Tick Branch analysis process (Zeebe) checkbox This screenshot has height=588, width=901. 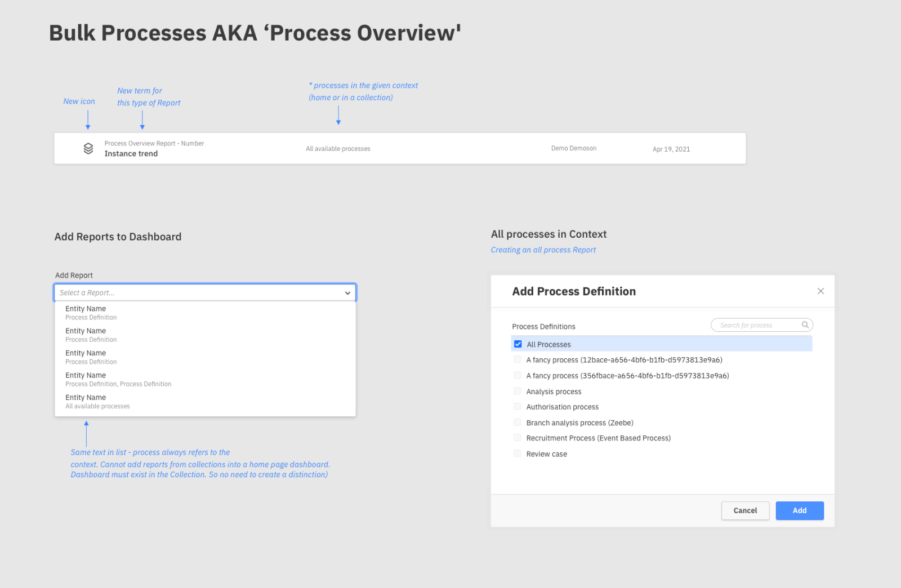[518, 422]
